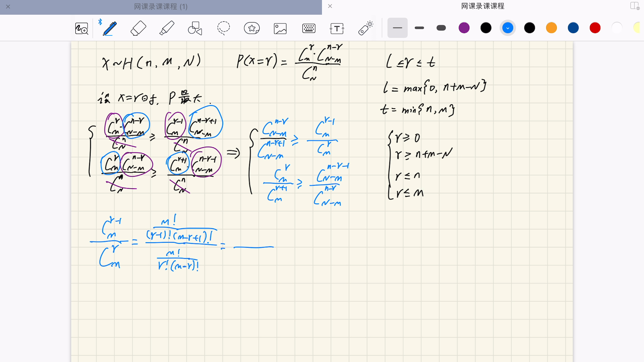Choose the medium stroke width
644x362 pixels.
(419, 28)
